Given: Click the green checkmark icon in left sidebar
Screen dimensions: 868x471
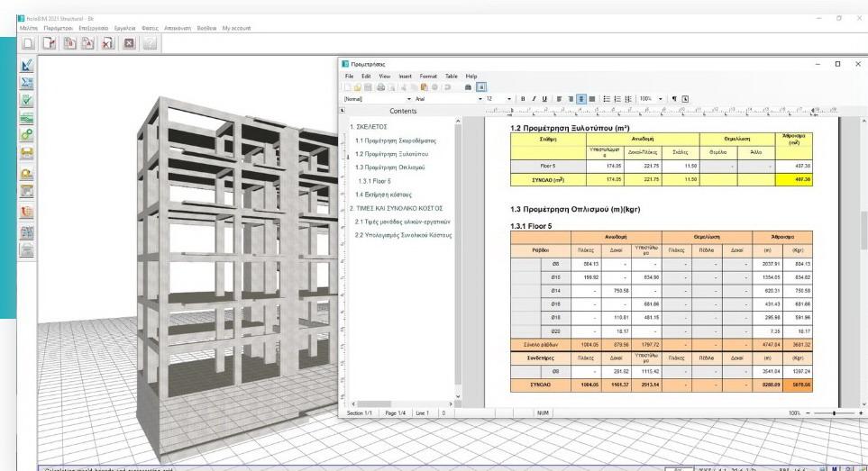Looking at the screenshot, I should pos(27,100).
